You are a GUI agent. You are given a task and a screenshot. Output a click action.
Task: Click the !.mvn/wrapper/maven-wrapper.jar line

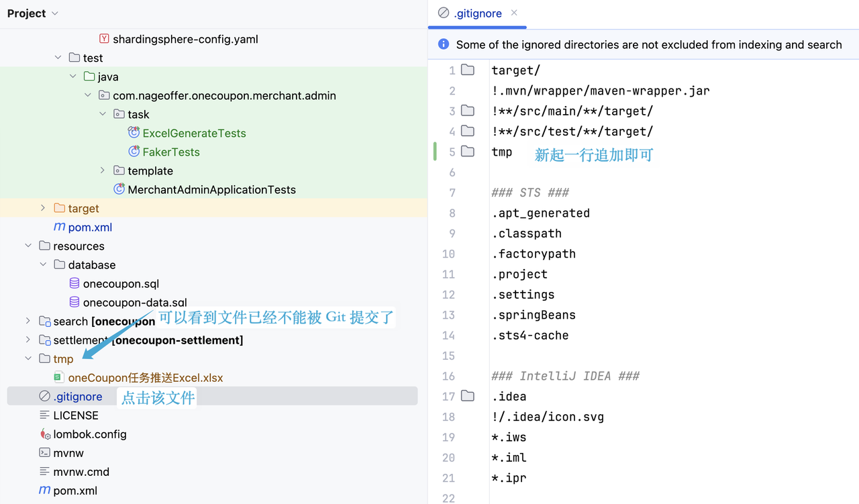[601, 91]
